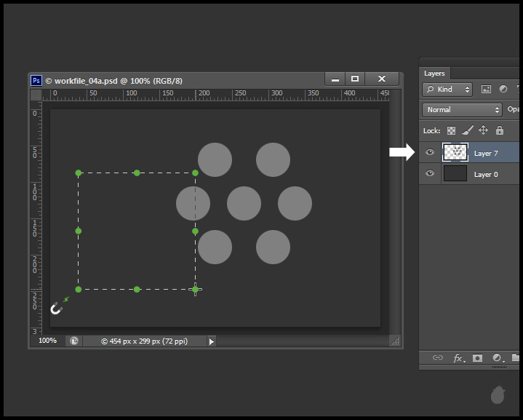The height and width of the screenshot is (420, 523).
Task: Open the fx layer style menu
Action: click(458, 358)
